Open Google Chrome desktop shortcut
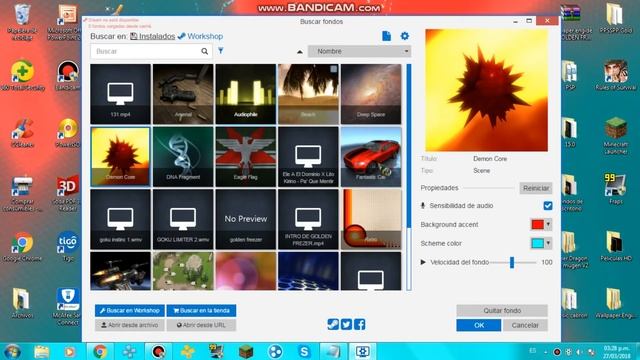Viewport: 640px width, 360px height. (22, 247)
